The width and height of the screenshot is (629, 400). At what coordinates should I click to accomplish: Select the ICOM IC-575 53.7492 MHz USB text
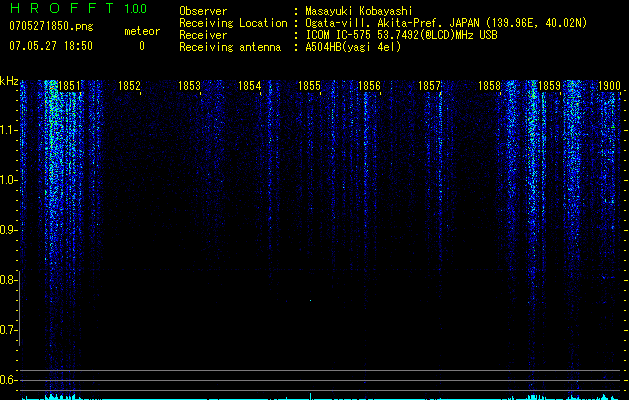pyautogui.click(x=401, y=35)
